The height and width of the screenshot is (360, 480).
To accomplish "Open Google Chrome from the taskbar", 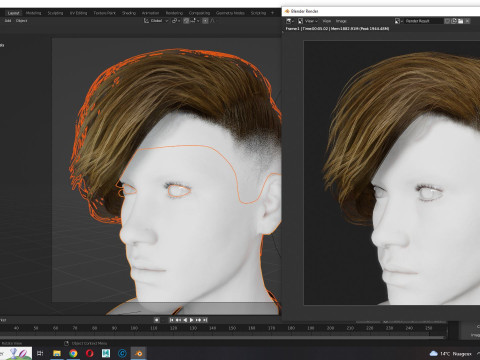I will coord(73,353).
